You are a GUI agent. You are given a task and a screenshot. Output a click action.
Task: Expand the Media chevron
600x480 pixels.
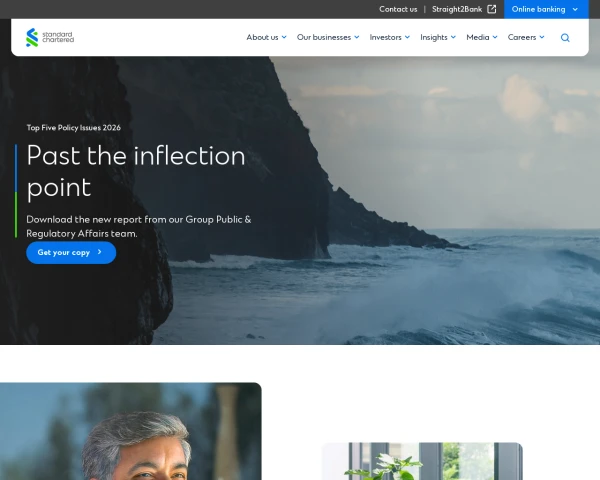tap(495, 37)
